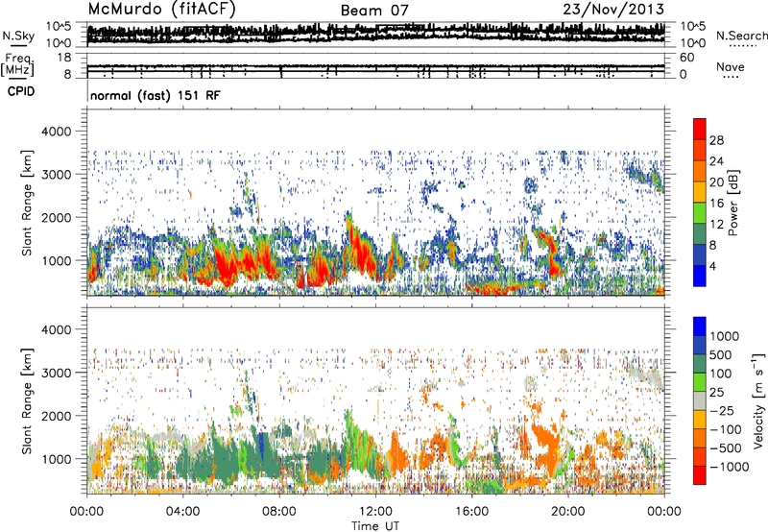
Task: Select the "N.Sky" legend label
Action: click(x=18, y=36)
